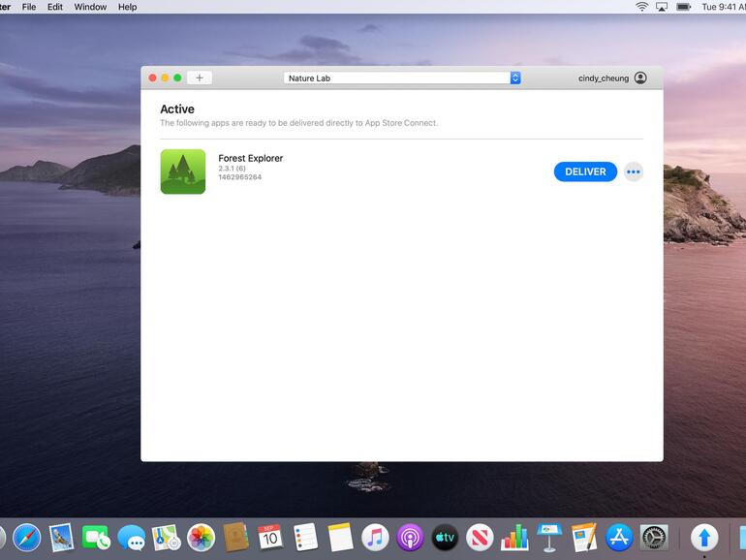Screen dimensions: 746x560
Task: Click the plus button to add an app
Action: tap(200, 78)
